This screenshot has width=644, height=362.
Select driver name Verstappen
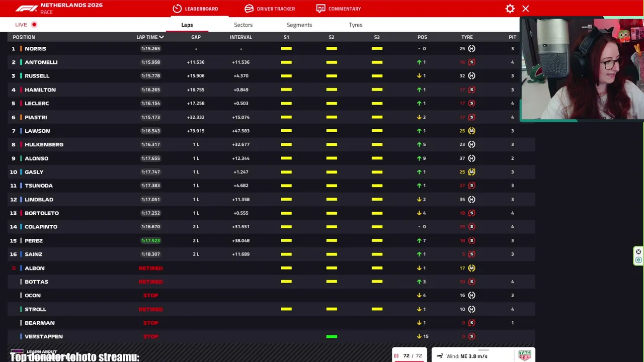44,336
